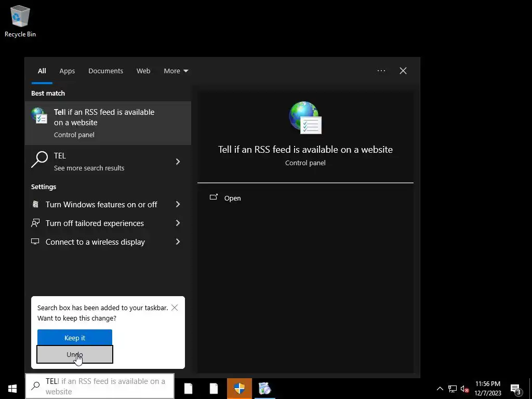Click the Windows features setting icon
Image resolution: width=532 pixels, height=399 pixels.
point(35,204)
